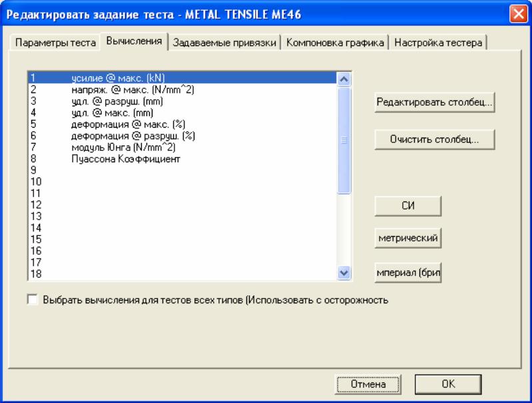Choose the Imperial (брит) units button

tap(407, 273)
